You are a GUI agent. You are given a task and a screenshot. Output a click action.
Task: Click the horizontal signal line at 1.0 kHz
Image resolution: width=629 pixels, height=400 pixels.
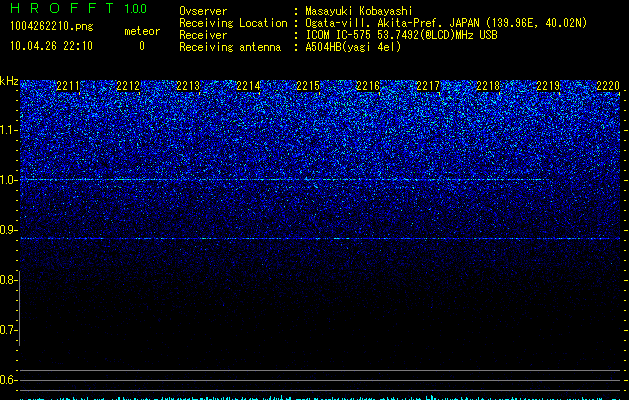pyautogui.click(x=285, y=179)
